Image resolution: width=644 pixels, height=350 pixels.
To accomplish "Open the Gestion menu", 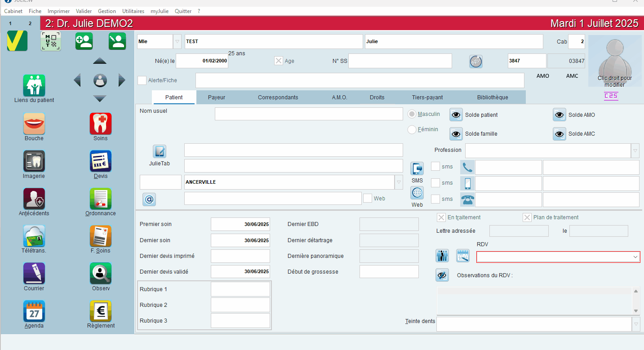I will 107,11.
